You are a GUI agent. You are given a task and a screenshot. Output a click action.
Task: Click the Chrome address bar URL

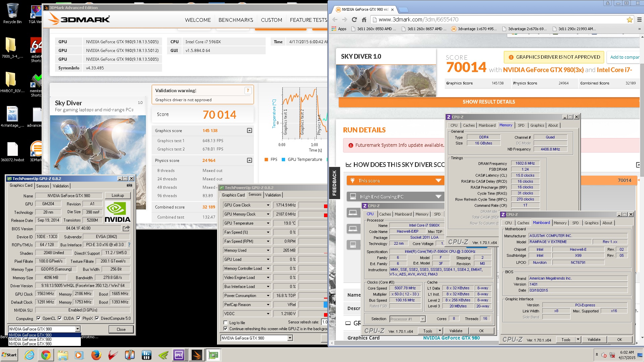point(419,19)
